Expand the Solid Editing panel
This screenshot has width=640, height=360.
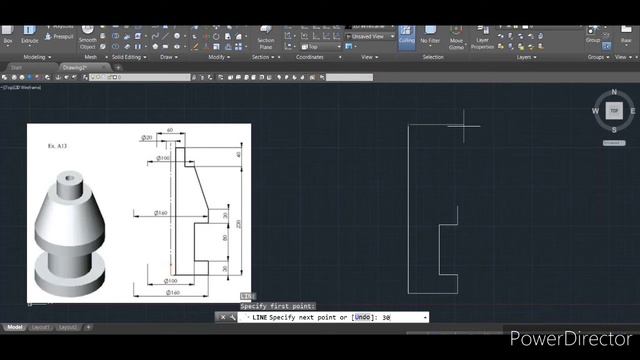tap(129, 57)
